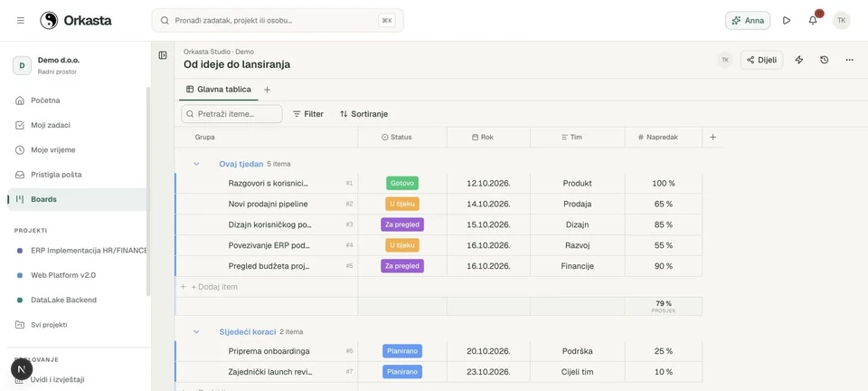Click the Orkasta logo
This screenshot has width=868, height=391.
pos(76,21)
